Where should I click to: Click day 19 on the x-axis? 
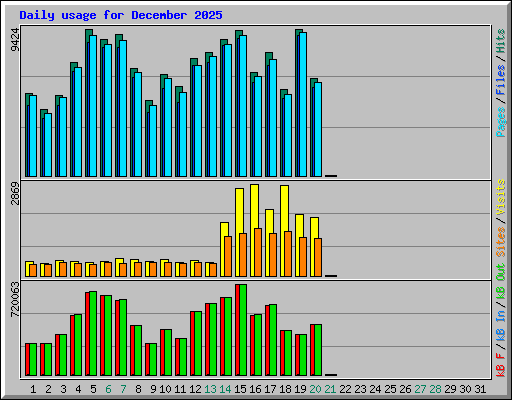(300, 389)
